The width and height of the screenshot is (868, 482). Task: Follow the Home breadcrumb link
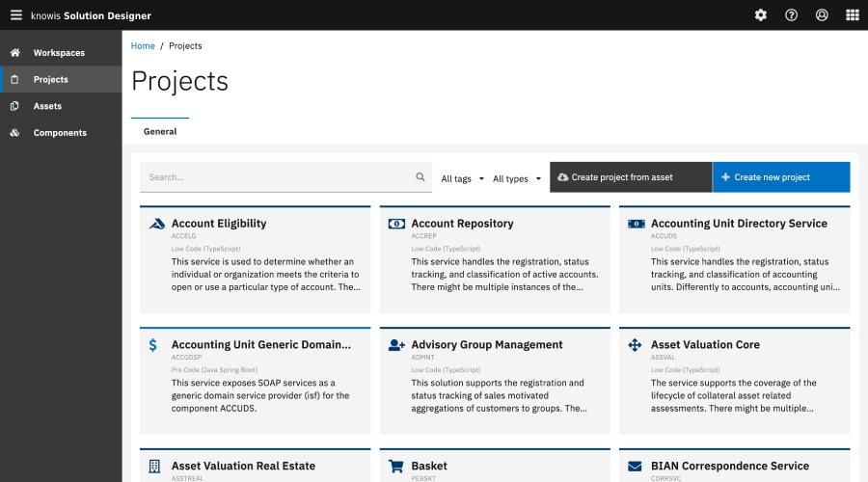tap(143, 46)
